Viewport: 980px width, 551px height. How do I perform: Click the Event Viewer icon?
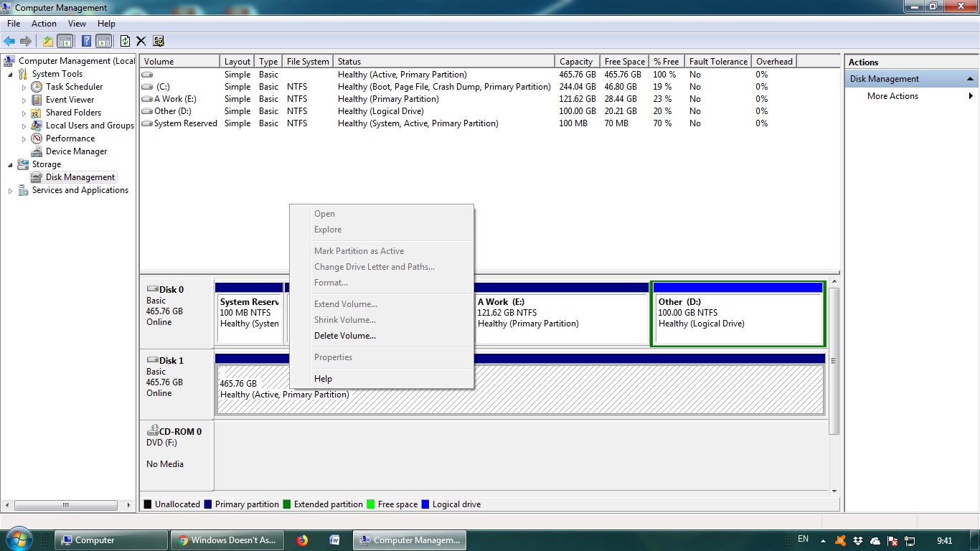click(37, 100)
